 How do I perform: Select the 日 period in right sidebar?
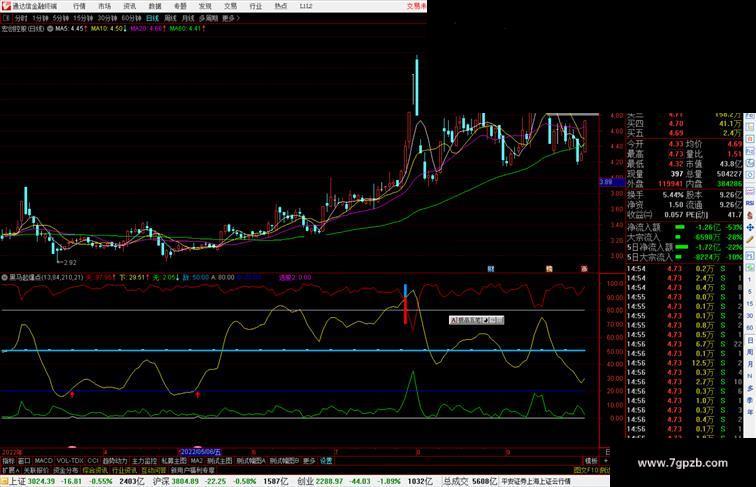point(750,340)
